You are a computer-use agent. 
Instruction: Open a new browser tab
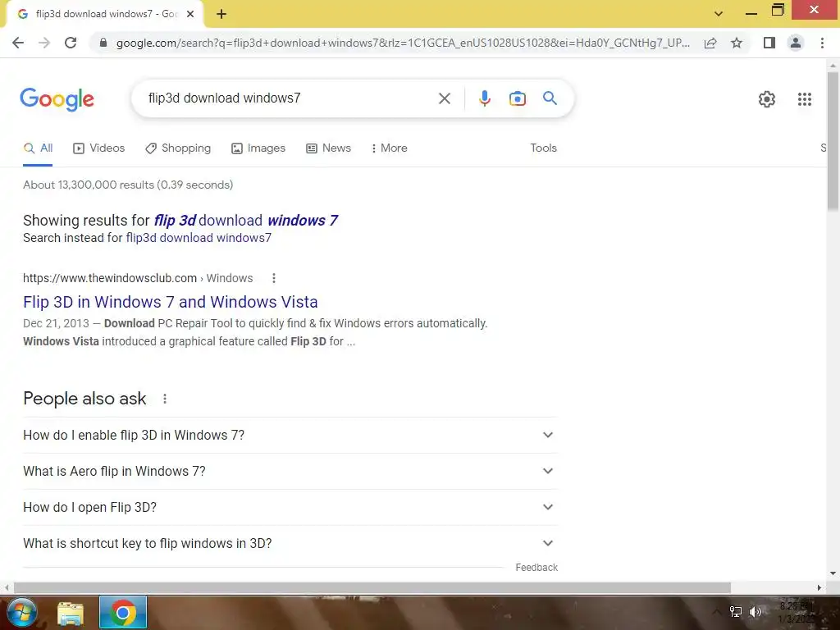(x=221, y=14)
